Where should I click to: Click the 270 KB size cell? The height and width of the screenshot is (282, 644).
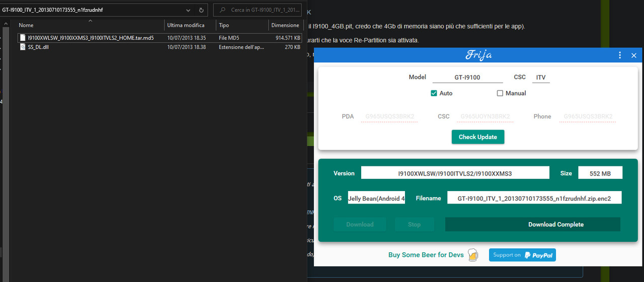point(292,47)
